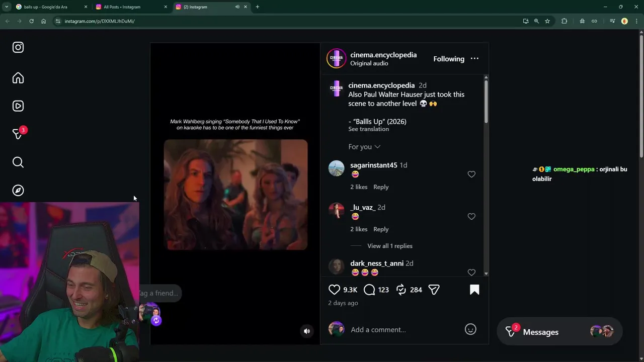This screenshot has height=362, width=644.
Task: Click the comment count 123
Action: (383, 290)
